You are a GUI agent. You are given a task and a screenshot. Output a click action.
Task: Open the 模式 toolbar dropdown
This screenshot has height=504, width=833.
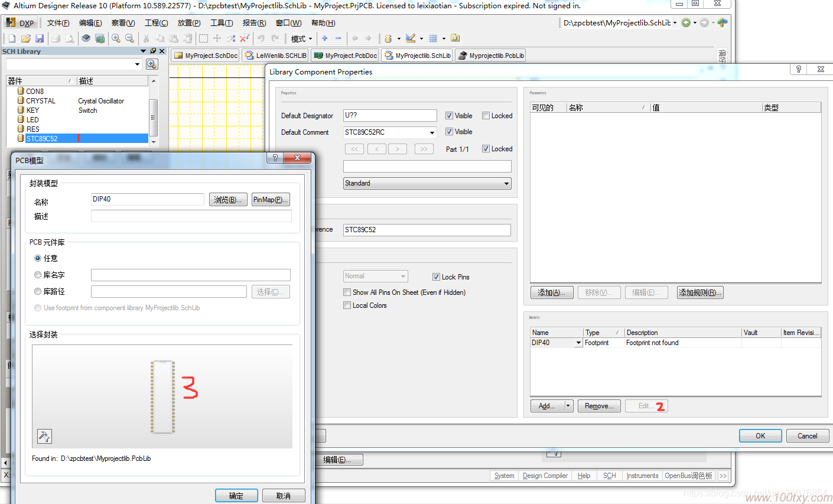[301, 38]
